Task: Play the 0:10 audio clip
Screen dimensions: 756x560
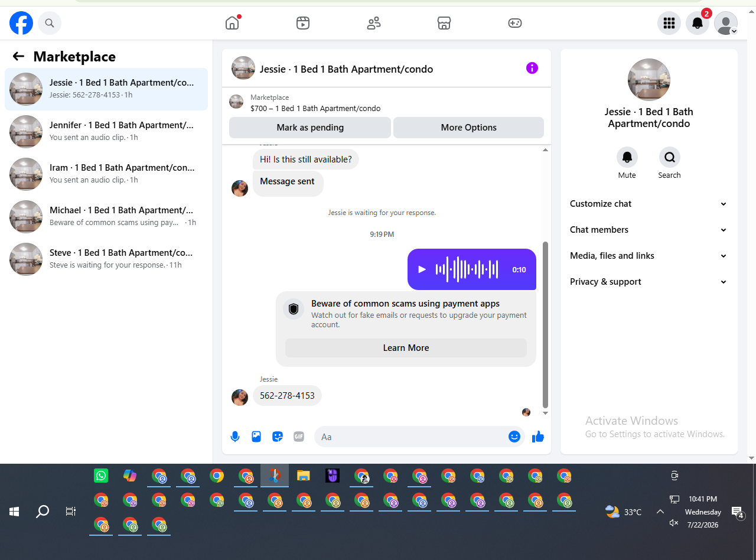Action: 422,269
